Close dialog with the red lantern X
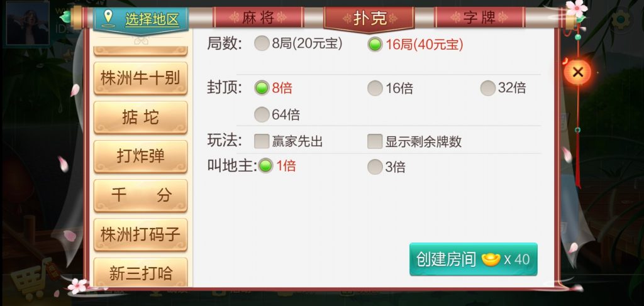Screen dimensions: 644x306 click(x=577, y=73)
